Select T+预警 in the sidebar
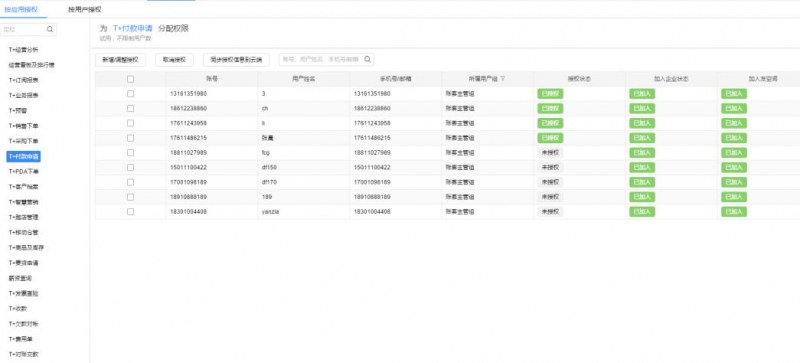Image resolution: width=800 pixels, height=363 pixels. (18, 111)
